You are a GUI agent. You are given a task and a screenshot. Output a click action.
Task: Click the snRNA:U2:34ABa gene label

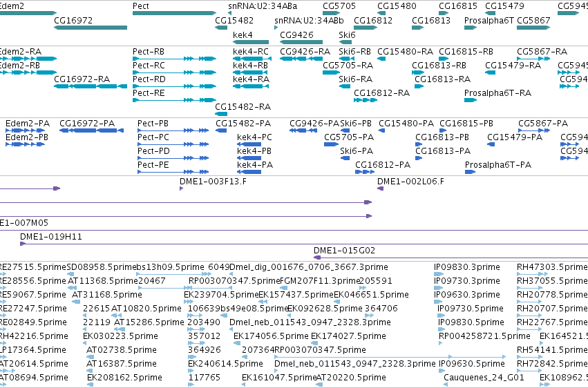coord(263,6)
